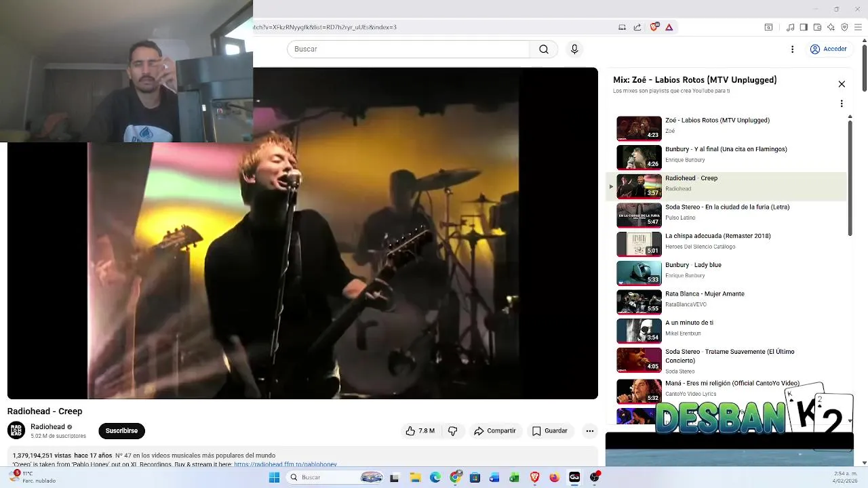868x488 pixels.
Task: Click the YouTube search magnifier button
Action: click(x=544, y=49)
